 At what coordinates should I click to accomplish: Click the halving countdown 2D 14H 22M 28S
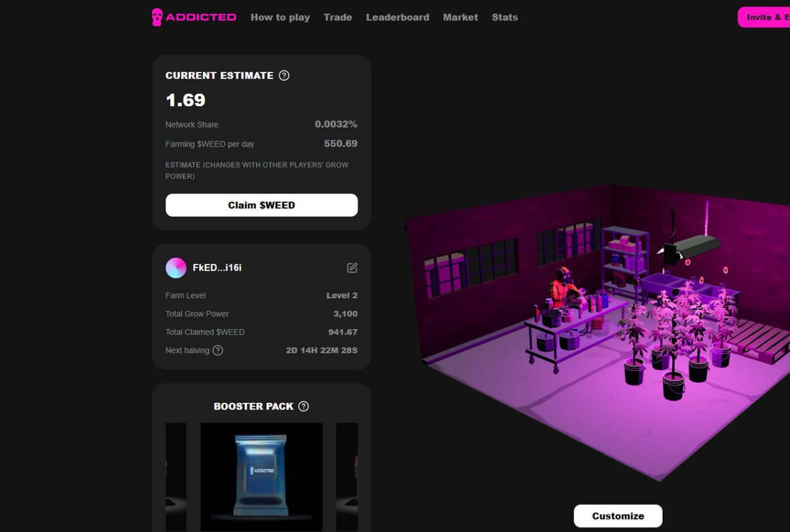point(322,350)
